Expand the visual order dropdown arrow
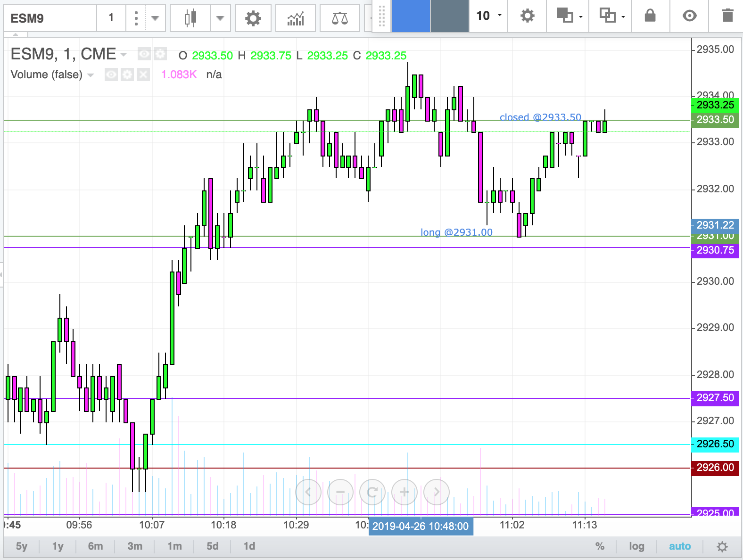The width and height of the screenshot is (743, 560). click(x=581, y=17)
